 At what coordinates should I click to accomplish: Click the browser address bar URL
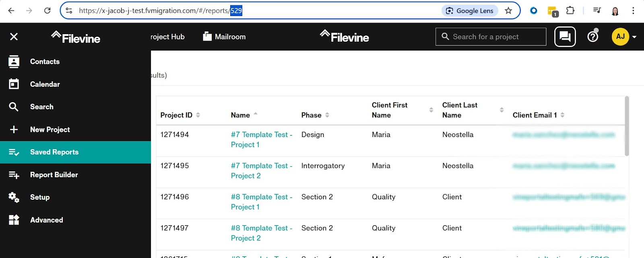coord(161,11)
